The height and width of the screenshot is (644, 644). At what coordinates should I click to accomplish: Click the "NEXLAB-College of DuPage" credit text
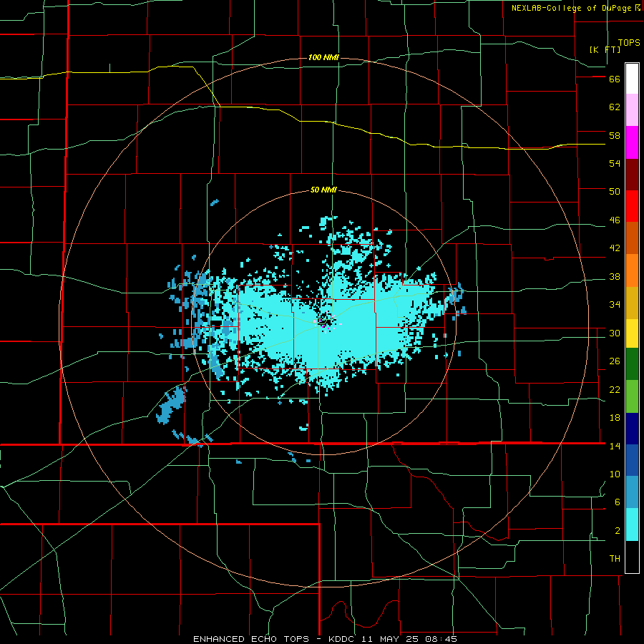click(571, 8)
